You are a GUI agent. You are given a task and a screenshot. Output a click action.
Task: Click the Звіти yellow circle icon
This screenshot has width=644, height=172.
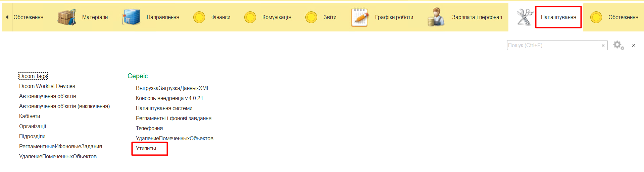[311, 17]
